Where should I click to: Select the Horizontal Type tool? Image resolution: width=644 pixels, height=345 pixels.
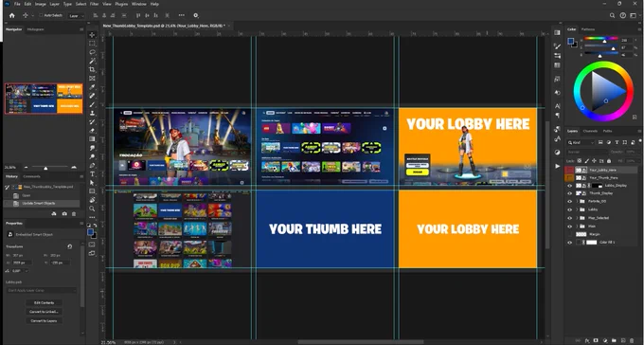(92, 174)
